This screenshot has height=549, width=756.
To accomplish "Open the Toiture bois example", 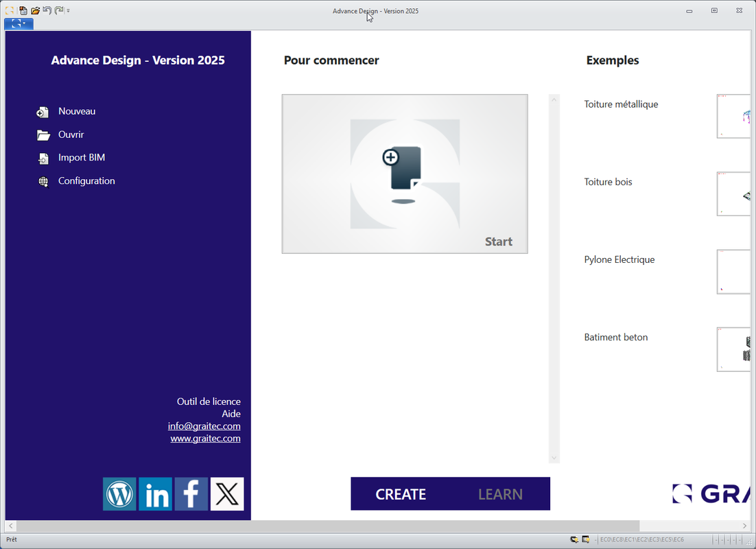I will [608, 182].
